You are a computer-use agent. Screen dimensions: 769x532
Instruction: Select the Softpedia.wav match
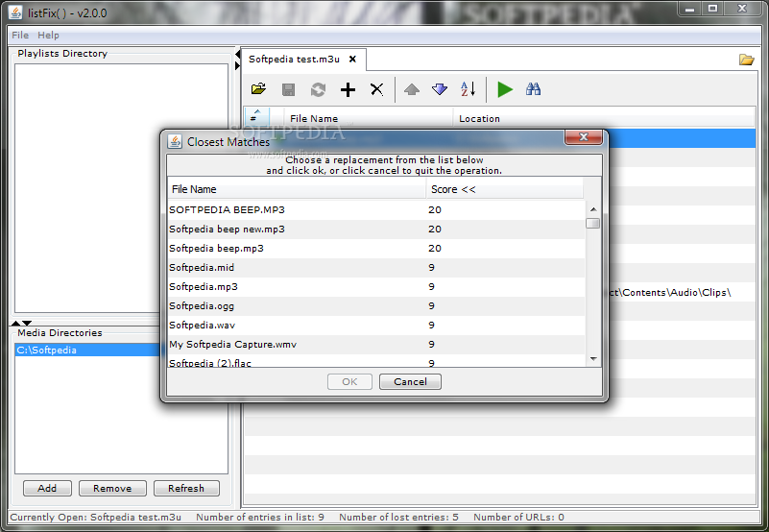point(376,325)
